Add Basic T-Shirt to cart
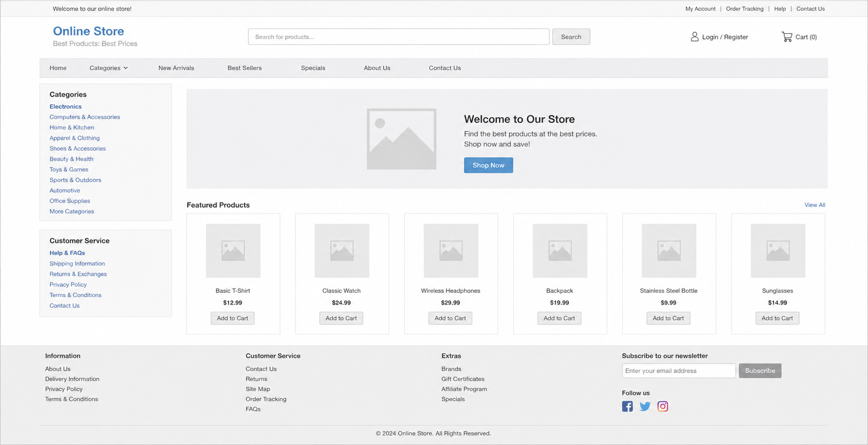The height and width of the screenshot is (445, 868). coord(233,318)
